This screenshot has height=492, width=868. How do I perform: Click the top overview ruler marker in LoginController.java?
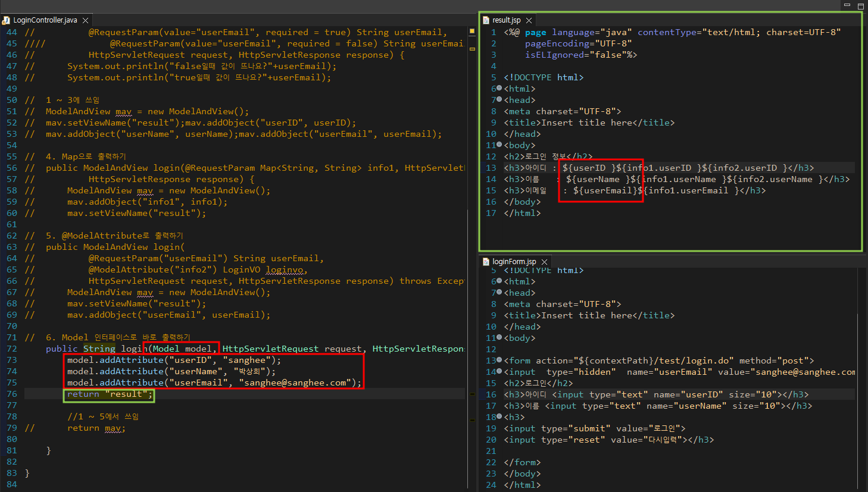point(472,31)
